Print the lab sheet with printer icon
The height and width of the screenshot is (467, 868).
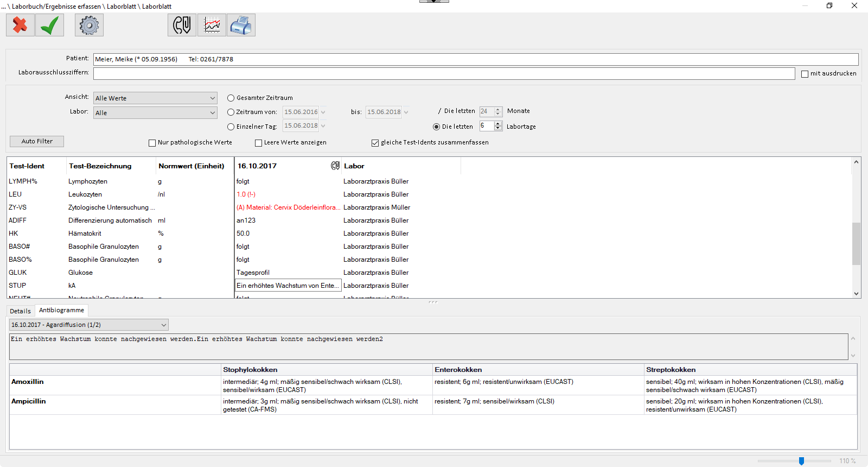click(x=241, y=25)
